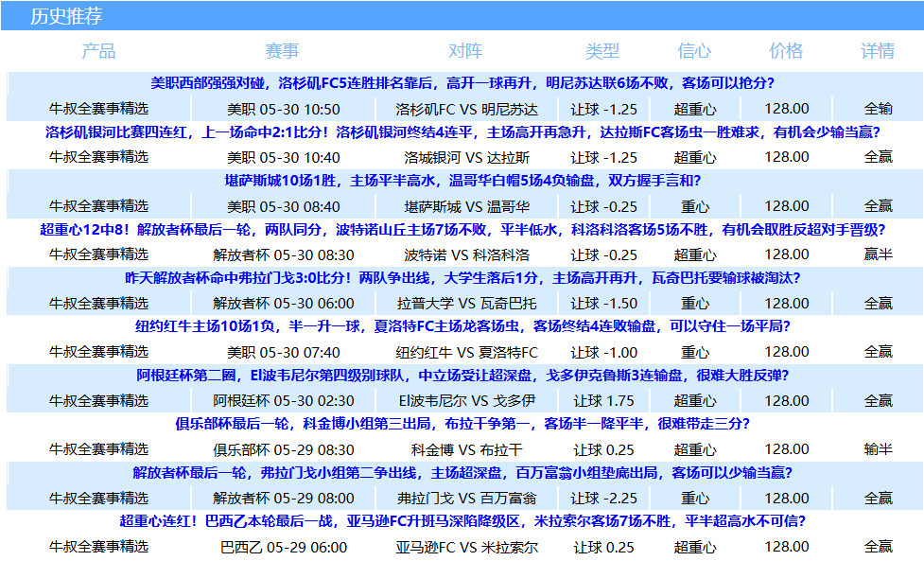Image resolution: width=924 pixels, height=561 pixels.
Task: Select 科金博 VS 布拉干 matchup cell
Action: pyautogui.click(x=466, y=449)
